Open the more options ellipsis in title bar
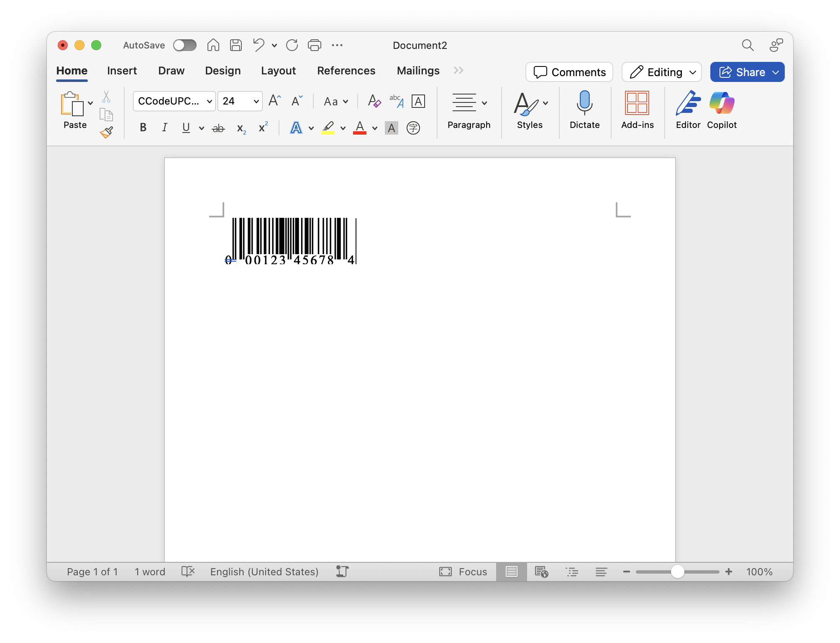Screen dimensions: 840x643 (x=337, y=45)
